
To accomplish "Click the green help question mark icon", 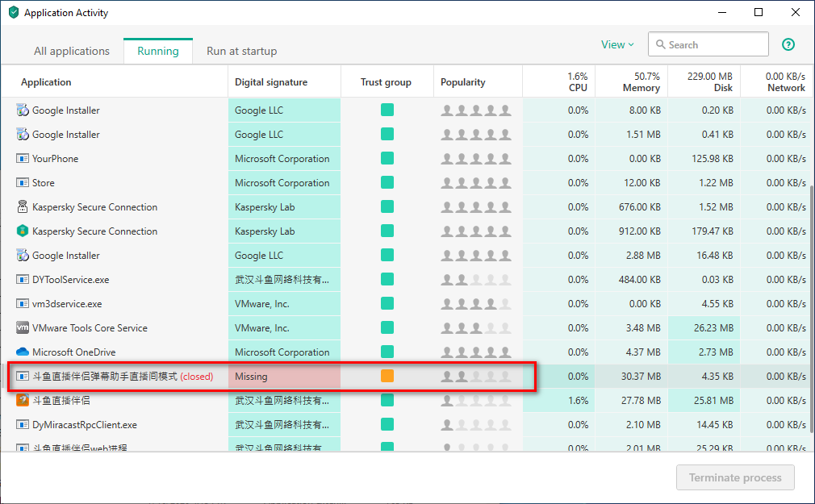I will click(x=788, y=45).
